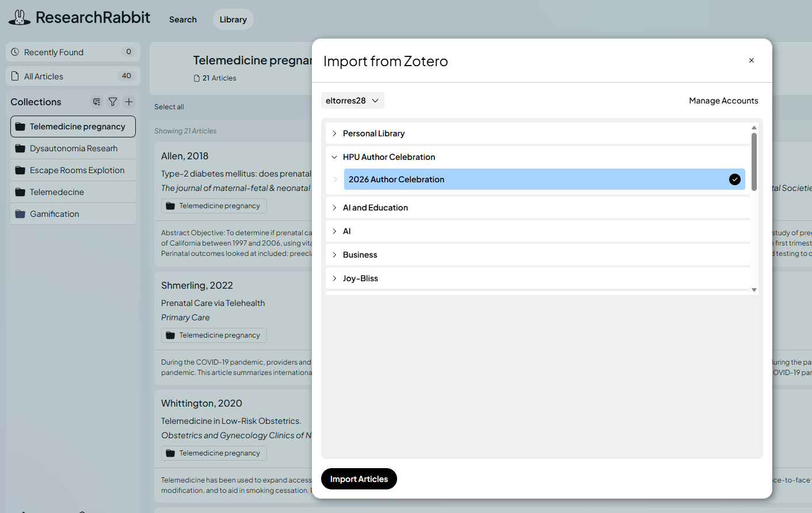Screen dimensions: 812x513
Task: Click the Personal Library label
Action: (373, 133)
